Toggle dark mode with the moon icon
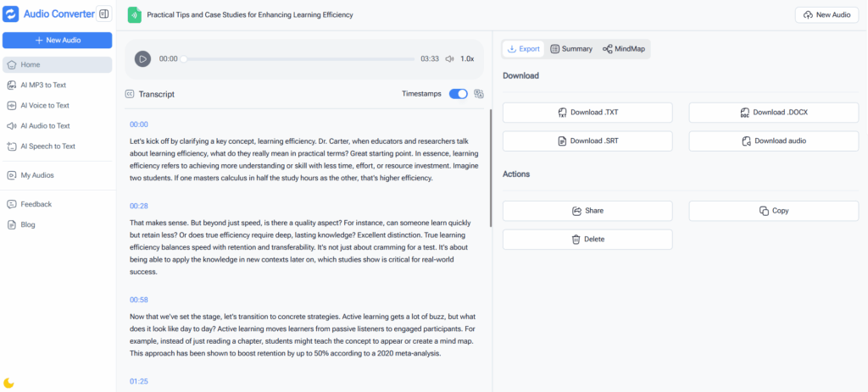Viewport: 868px width, 392px height. point(8,383)
